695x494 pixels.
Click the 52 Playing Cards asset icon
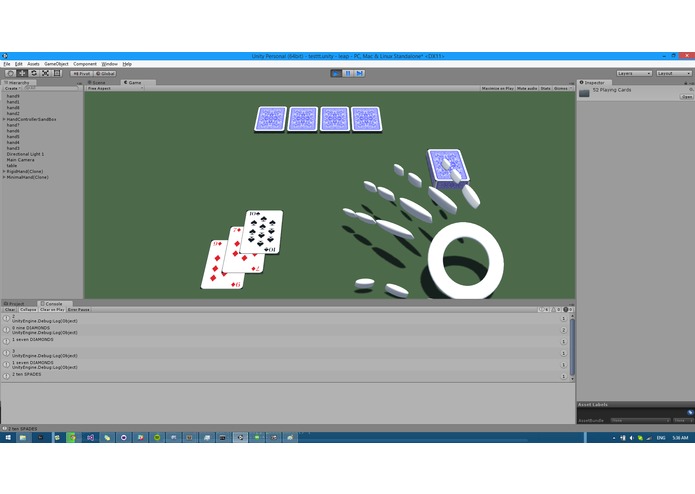(x=584, y=93)
